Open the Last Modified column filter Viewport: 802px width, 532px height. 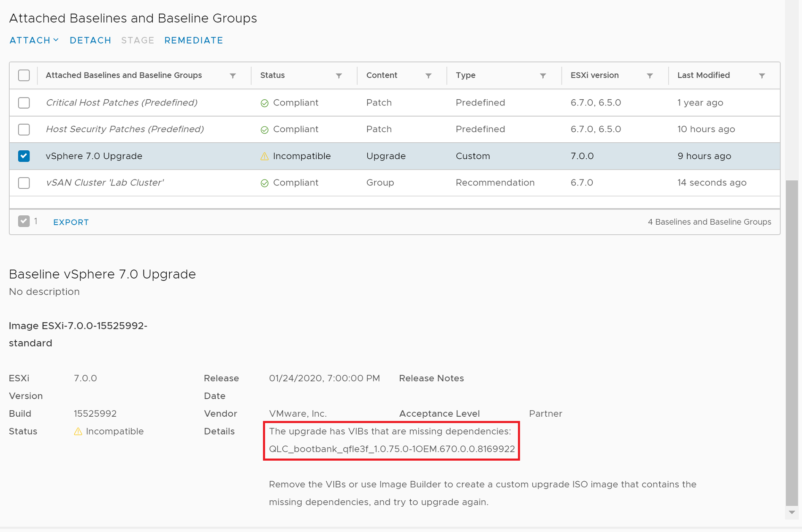762,76
